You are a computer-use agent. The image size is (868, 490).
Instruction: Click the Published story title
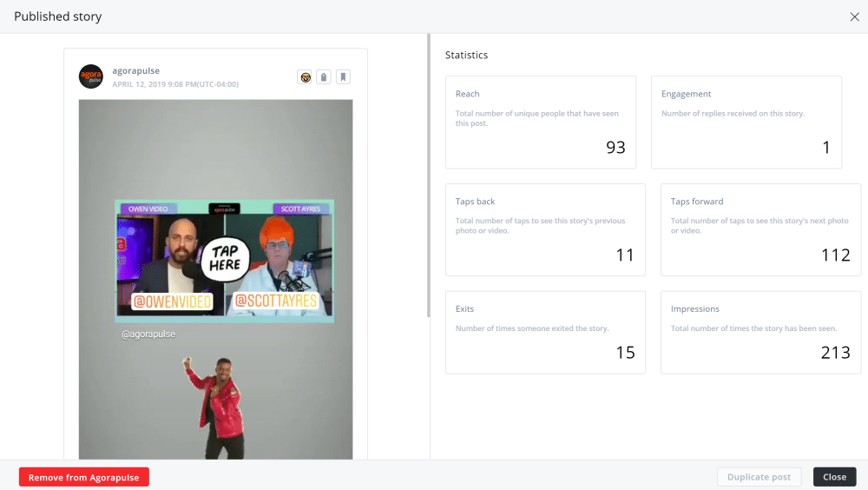(58, 17)
